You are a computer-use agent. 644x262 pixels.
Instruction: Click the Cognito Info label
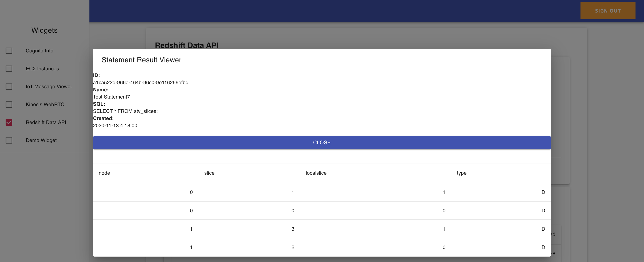[x=40, y=51]
